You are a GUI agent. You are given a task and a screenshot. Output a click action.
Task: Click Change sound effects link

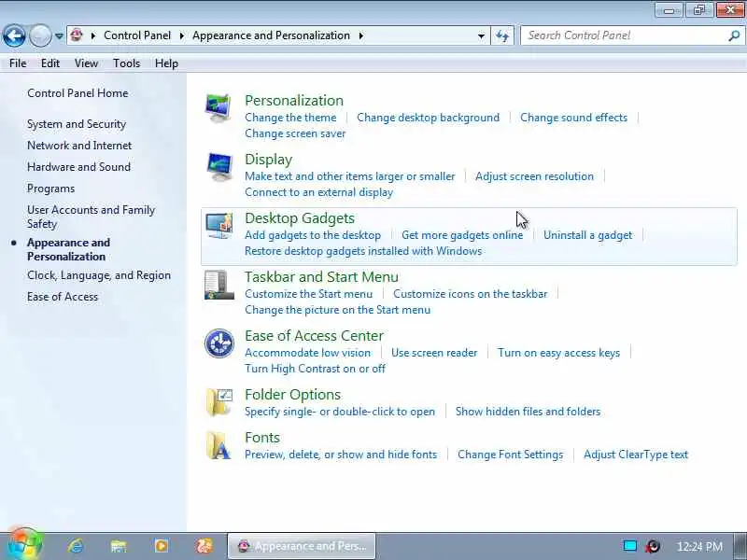click(573, 118)
